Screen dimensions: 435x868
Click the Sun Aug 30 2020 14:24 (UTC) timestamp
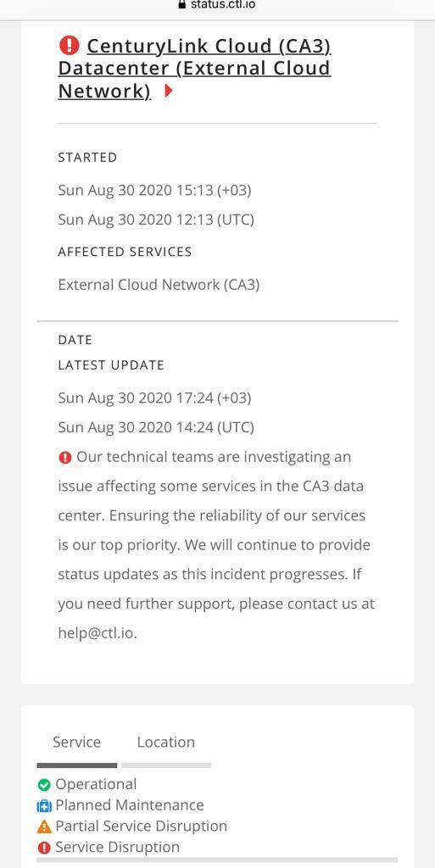pyautogui.click(x=156, y=427)
